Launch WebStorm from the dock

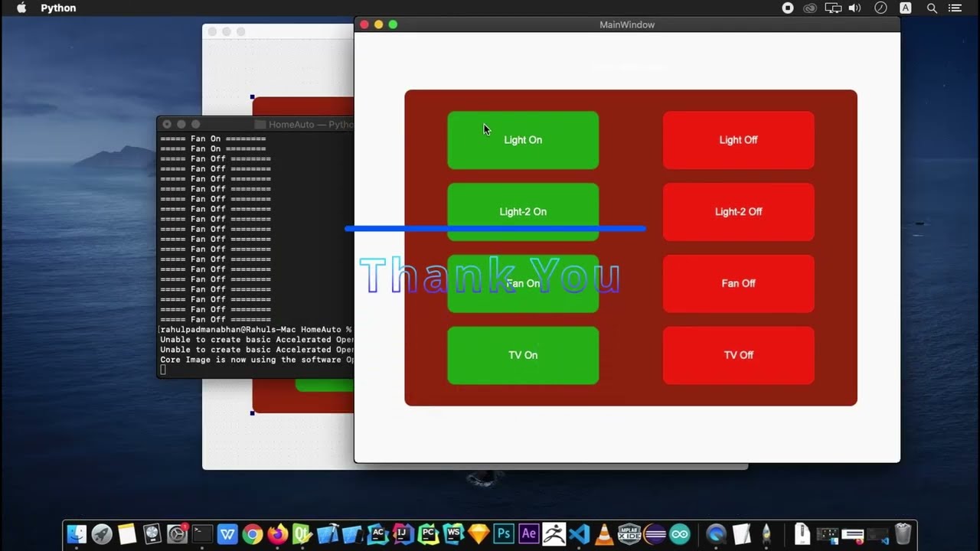tap(453, 533)
